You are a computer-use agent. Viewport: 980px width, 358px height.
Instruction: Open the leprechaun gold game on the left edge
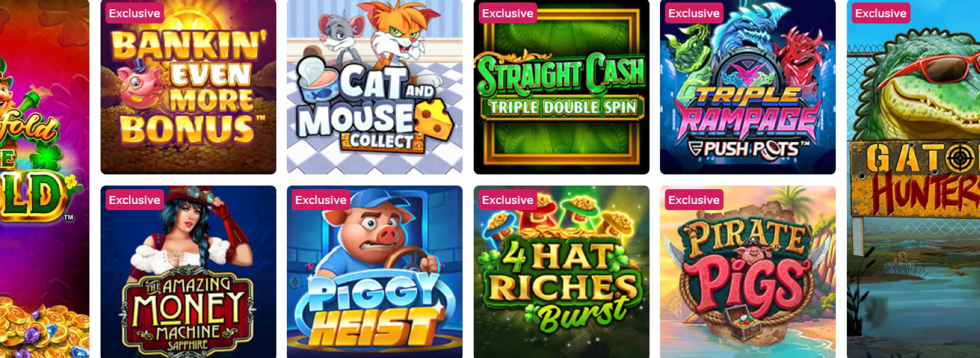click(x=44, y=179)
